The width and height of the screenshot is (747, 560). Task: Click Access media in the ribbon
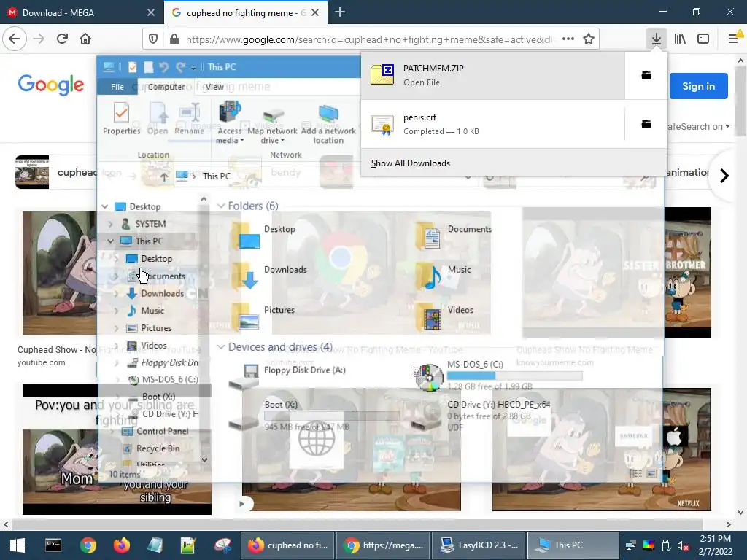tap(230, 122)
